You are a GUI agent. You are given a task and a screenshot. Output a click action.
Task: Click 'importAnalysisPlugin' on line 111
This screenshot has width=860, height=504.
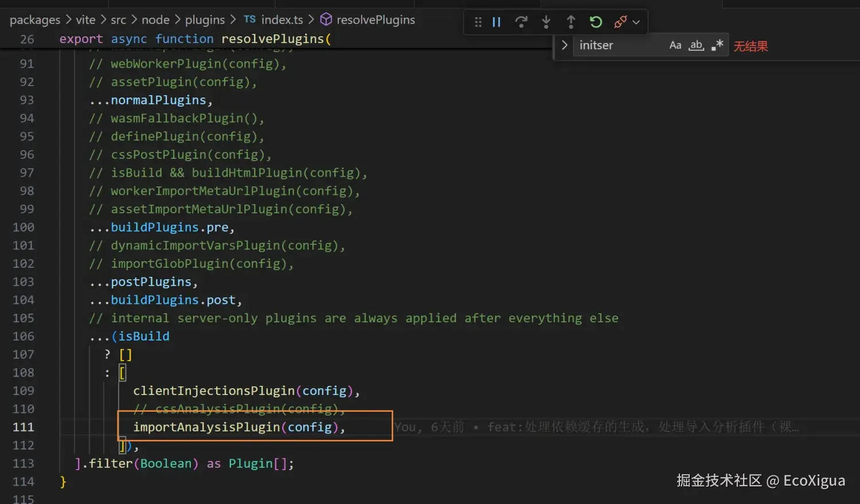point(206,427)
